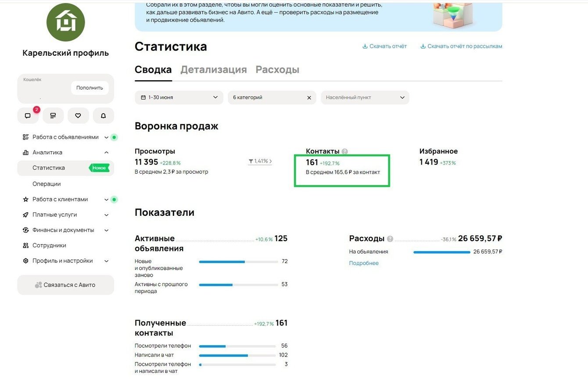Click the Избранное value 1 419

(x=429, y=162)
